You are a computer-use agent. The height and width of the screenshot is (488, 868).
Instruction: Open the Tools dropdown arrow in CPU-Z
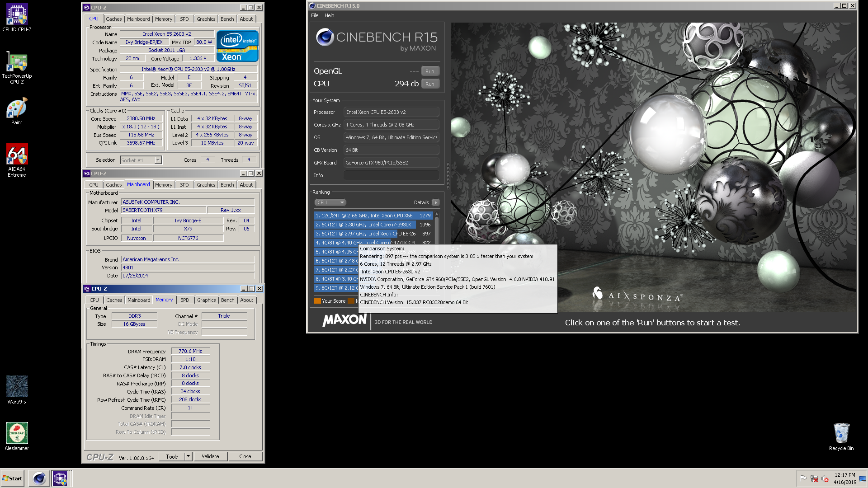(188, 456)
